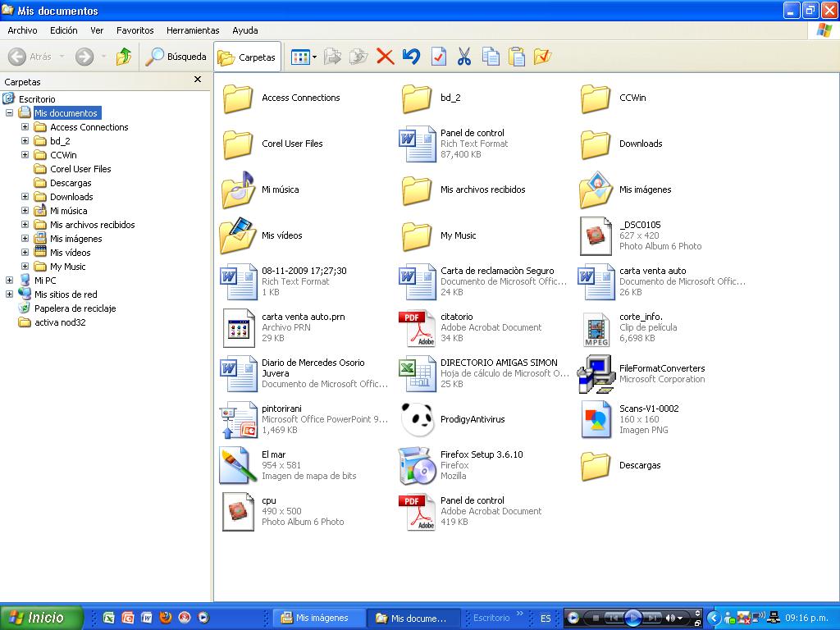The height and width of the screenshot is (630, 840).
Task: Click the Delete (red X) toolbar icon
Action: click(x=385, y=57)
